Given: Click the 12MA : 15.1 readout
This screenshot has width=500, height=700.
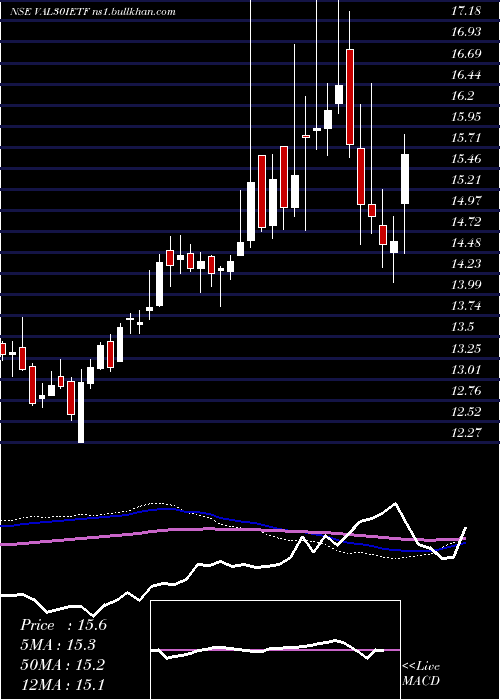Looking at the screenshot, I should [62, 685].
